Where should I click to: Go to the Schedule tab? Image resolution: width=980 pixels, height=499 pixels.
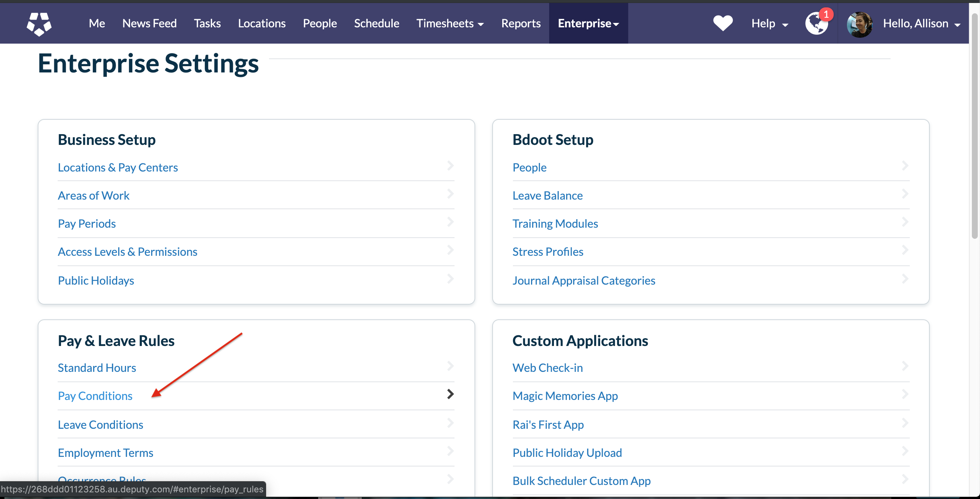coord(376,24)
